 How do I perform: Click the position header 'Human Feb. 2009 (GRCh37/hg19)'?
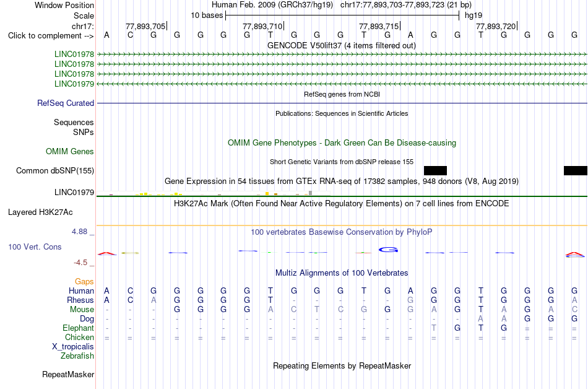click(x=272, y=5)
